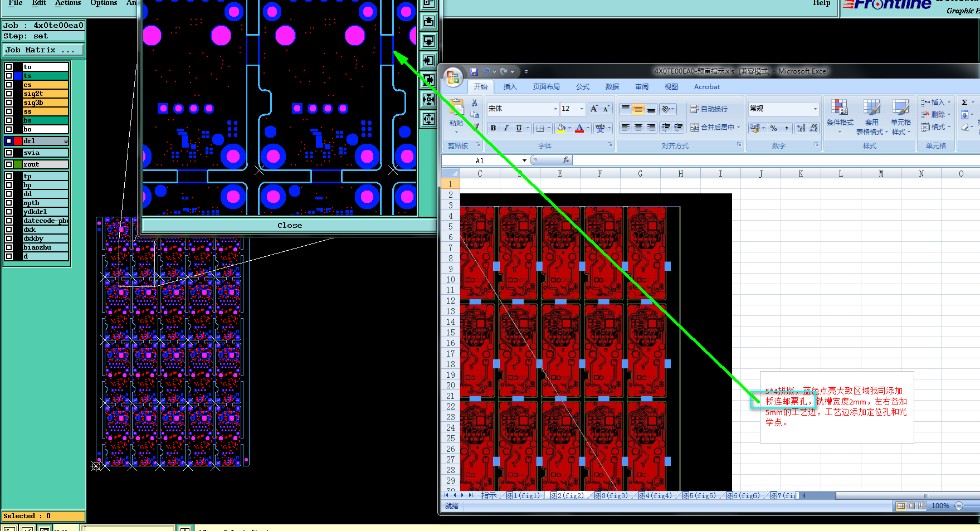Switch to Page Layout view in Excel status bar
This screenshot has width=980, height=531.
[x=911, y=506]
